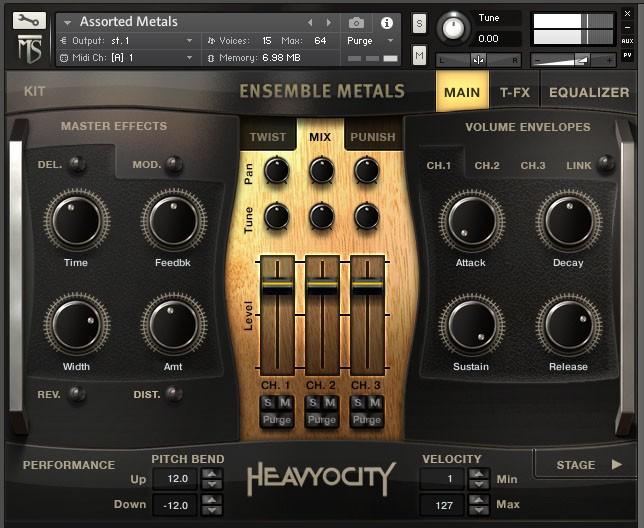This screenshot has height=528, width=644.
Task: Click the Sustain envelope knob
Action: (x=472, y=325)
